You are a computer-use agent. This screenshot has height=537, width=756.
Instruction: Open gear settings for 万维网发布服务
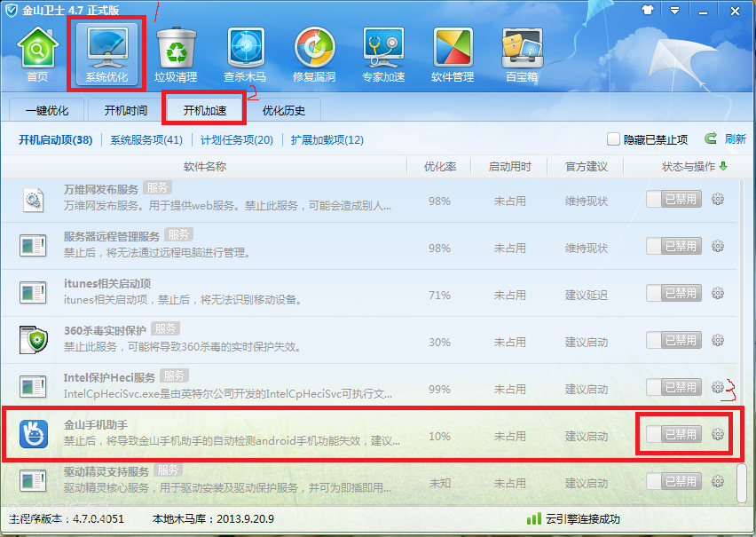(718, 199)
